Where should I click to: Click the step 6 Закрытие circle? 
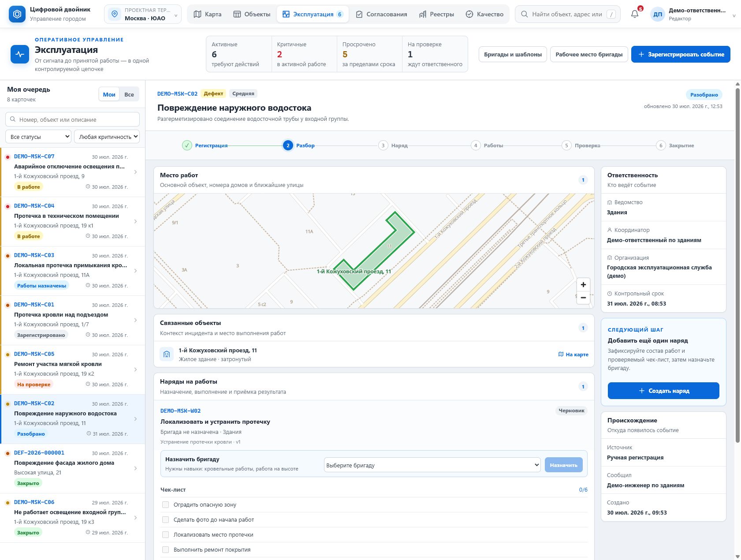(661, 146)
